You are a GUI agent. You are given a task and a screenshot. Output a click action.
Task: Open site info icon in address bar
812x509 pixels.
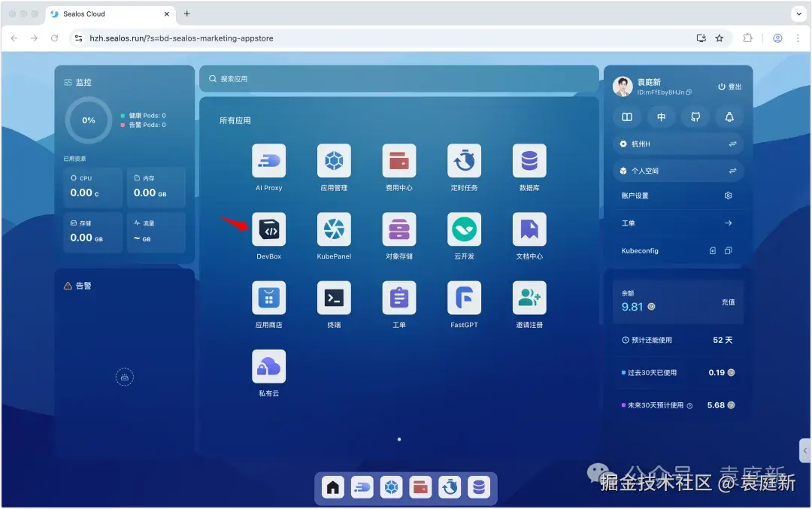[79, 38]
